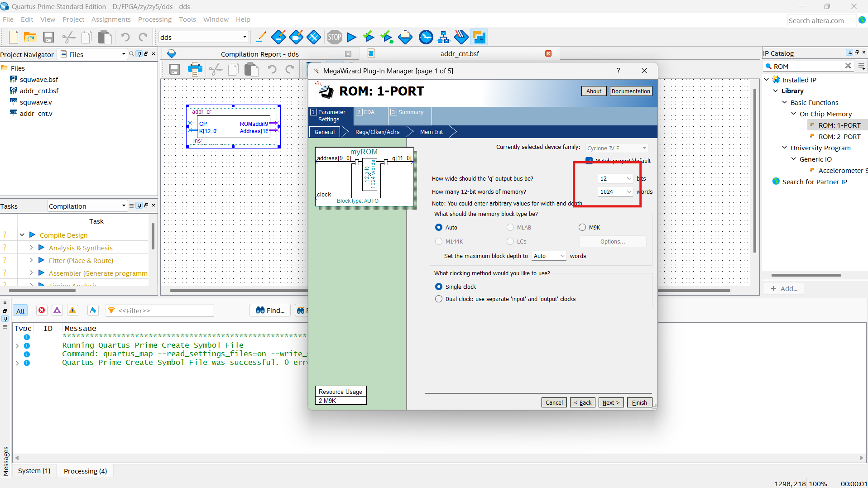Start Analysis & Elaboration icon

369,37
